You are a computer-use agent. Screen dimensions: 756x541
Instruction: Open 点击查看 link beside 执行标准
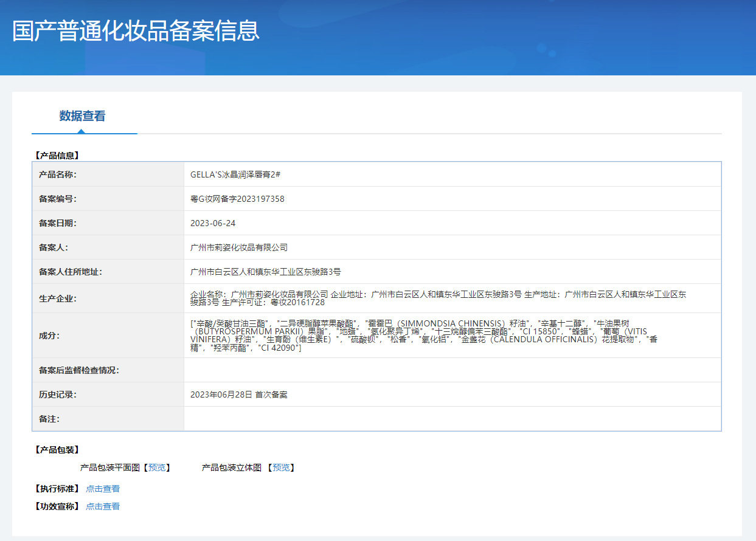(x=103, y=489)
